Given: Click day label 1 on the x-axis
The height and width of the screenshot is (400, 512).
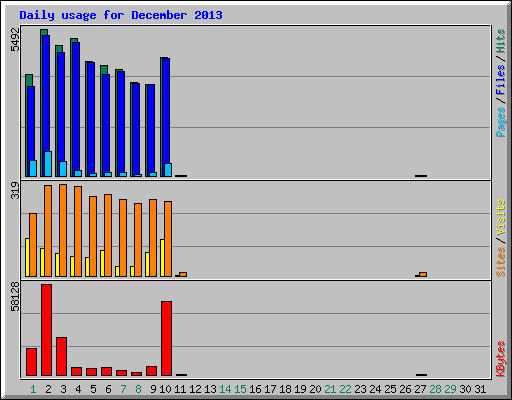Looking at the screenshot, I should [x=33, y=389].
